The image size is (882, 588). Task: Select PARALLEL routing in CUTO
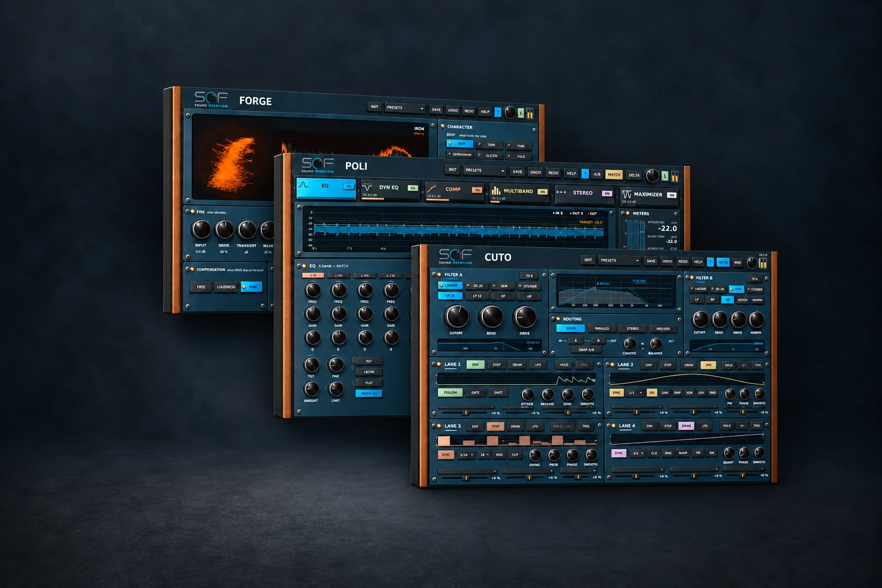pos(602,328)
